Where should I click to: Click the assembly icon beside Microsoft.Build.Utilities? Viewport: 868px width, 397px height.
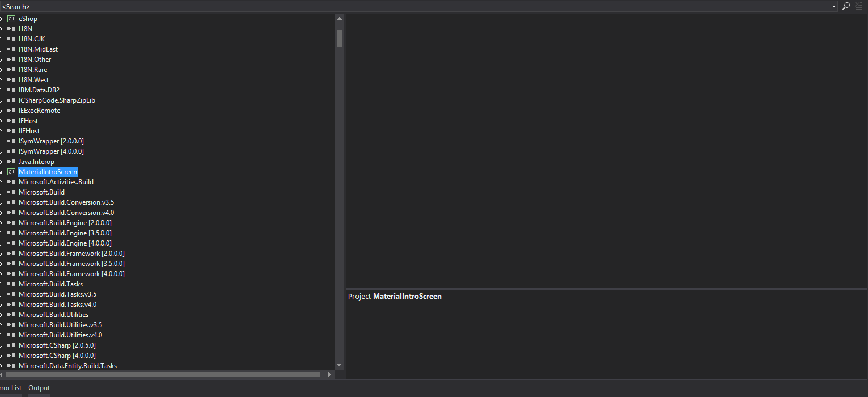[11, 315]
